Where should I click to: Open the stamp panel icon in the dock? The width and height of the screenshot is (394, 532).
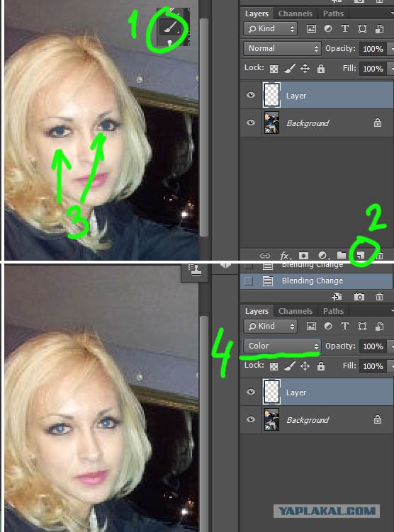pyautogui.click(x=195, y=271)
